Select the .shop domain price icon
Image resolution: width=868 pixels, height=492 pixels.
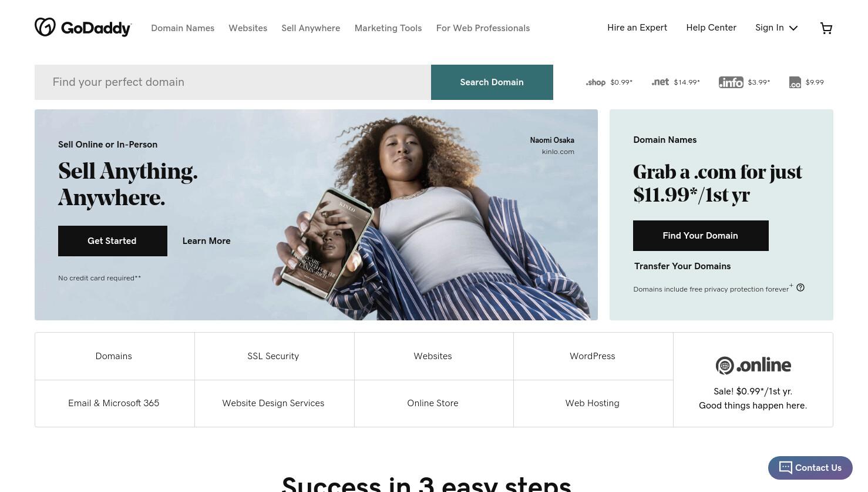(596, 82)
